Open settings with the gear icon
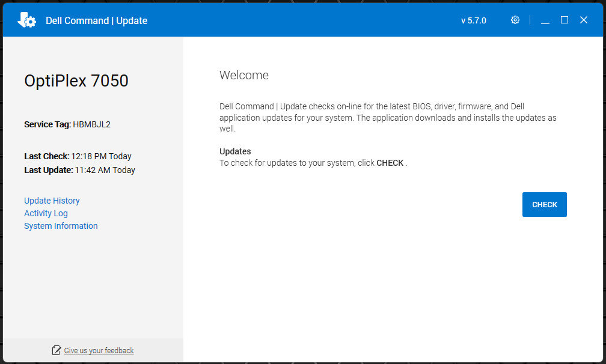The height and width of the screenshot is (364, 606). [515, 20]
